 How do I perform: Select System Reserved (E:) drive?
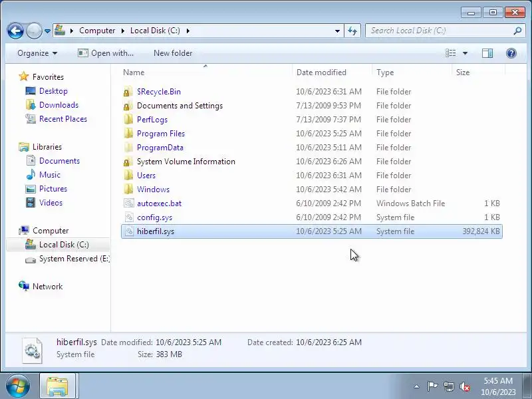[x=67, y=259]
